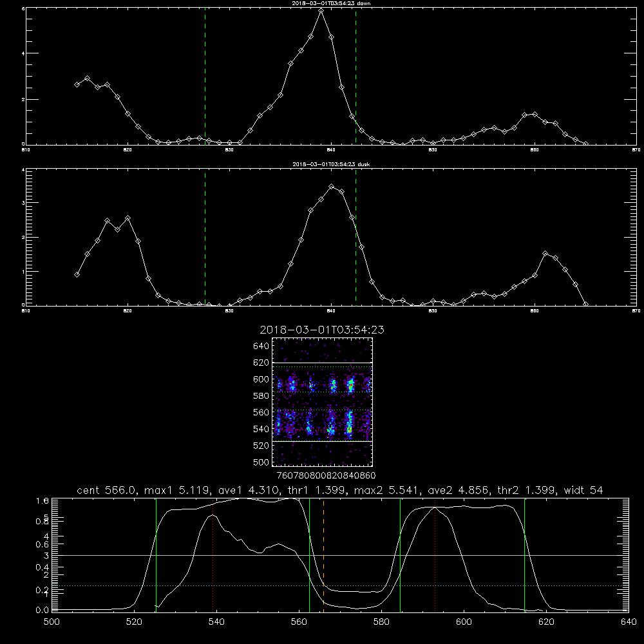Click the timestamp title above the spectral image

(x=322, y=330)
